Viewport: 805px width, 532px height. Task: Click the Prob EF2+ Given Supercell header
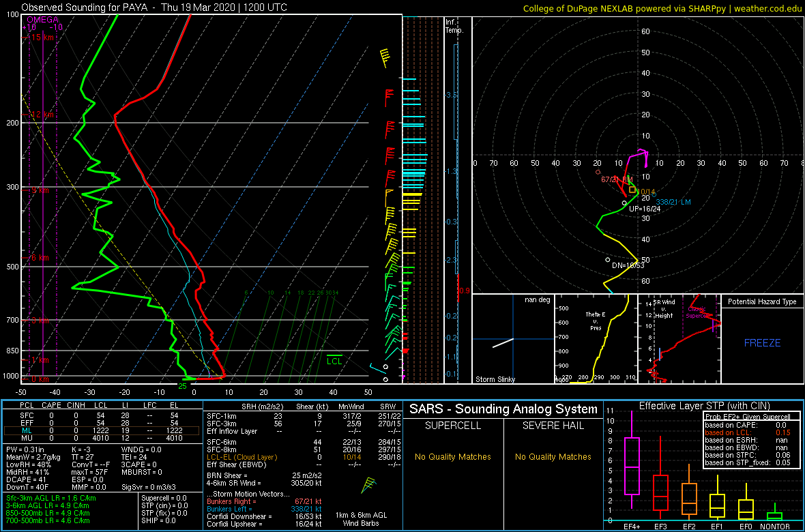[x=749, y=417]
